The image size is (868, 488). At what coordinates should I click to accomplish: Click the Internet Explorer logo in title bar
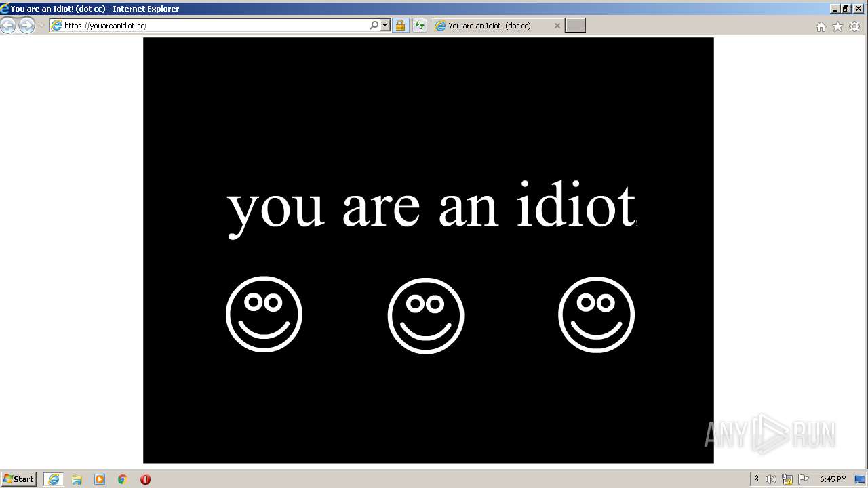click(5, 9)
